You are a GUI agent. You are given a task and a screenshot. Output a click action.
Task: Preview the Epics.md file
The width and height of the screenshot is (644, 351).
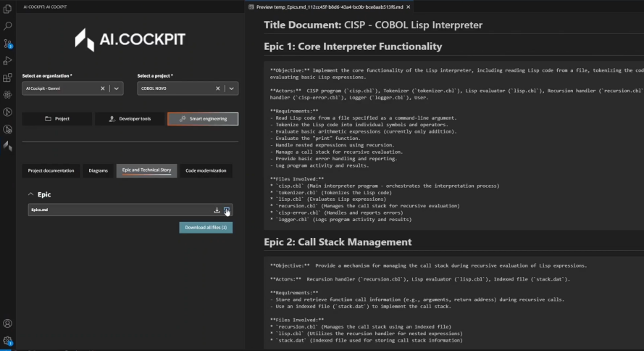(x=227, y=210)
